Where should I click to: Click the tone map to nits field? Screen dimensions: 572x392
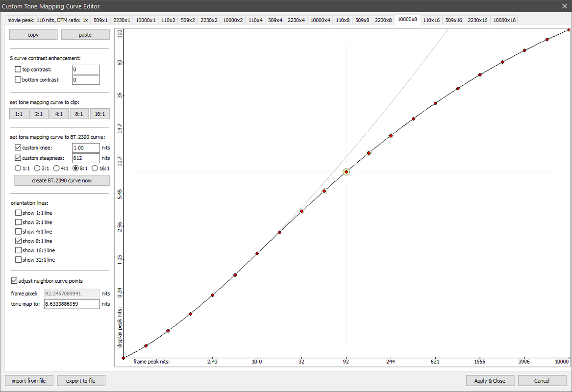(x=72, y=304)
